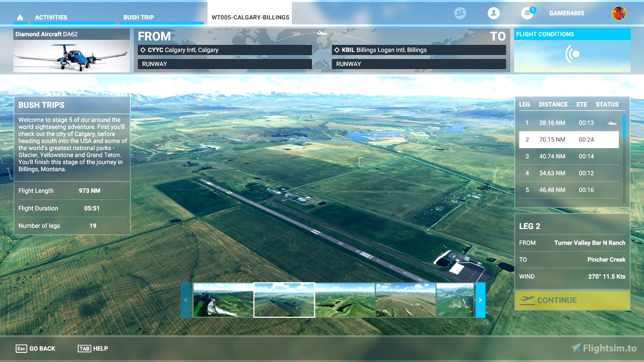Select leg 3 with 40.74 NM
644x362 pixels.
coord(569,156)
